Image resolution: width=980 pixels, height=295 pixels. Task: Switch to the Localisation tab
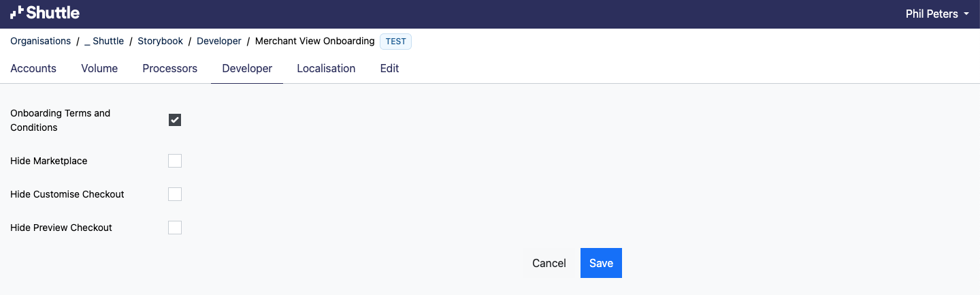(326, 68)
